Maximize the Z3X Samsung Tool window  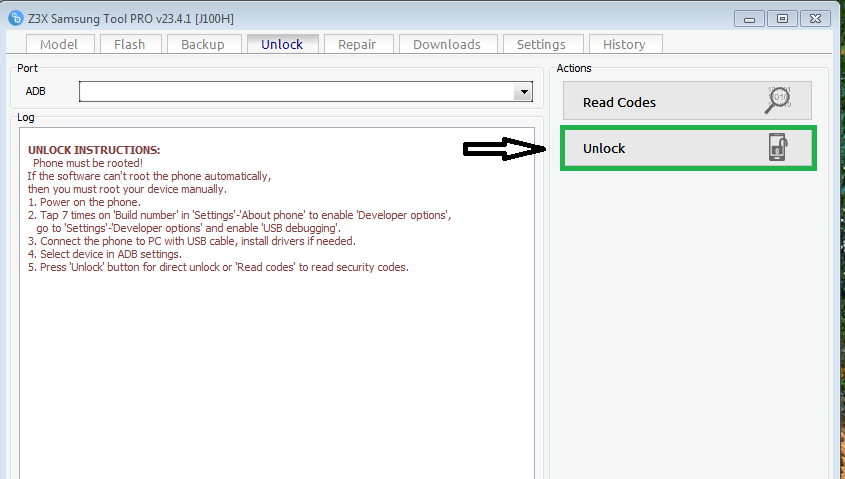coord(782,19)
